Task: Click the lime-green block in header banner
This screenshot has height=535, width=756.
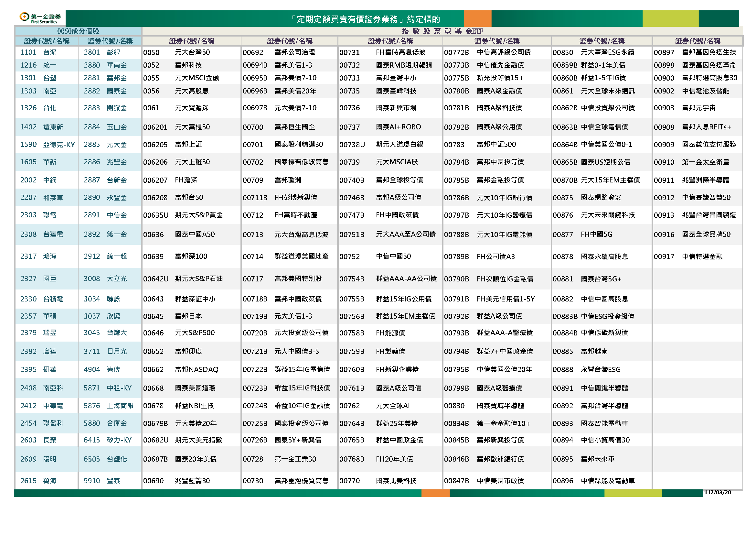Action: tap(670, 18)
